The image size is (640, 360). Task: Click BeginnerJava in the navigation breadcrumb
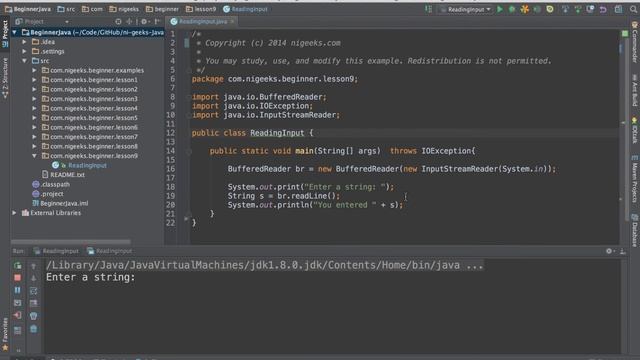click(x=28, y=9)
